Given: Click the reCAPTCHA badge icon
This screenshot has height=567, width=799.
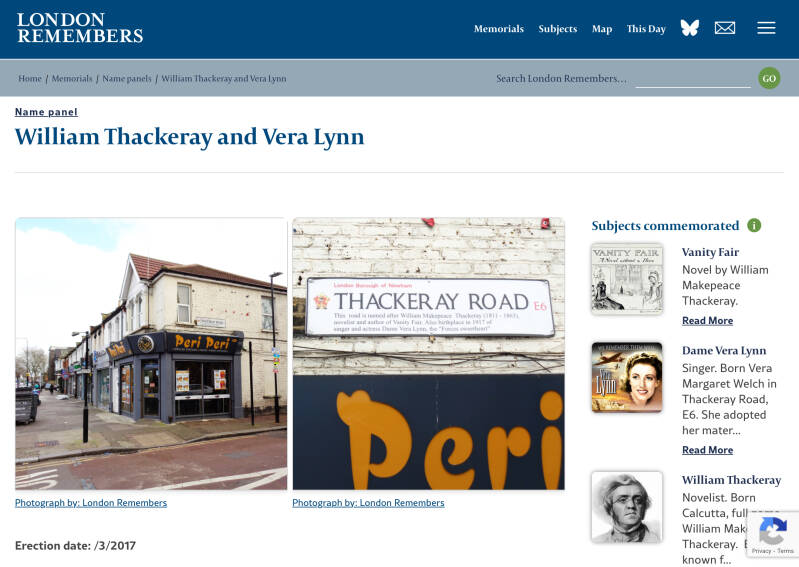Looking at the screenshot, I should coord(773,531).
